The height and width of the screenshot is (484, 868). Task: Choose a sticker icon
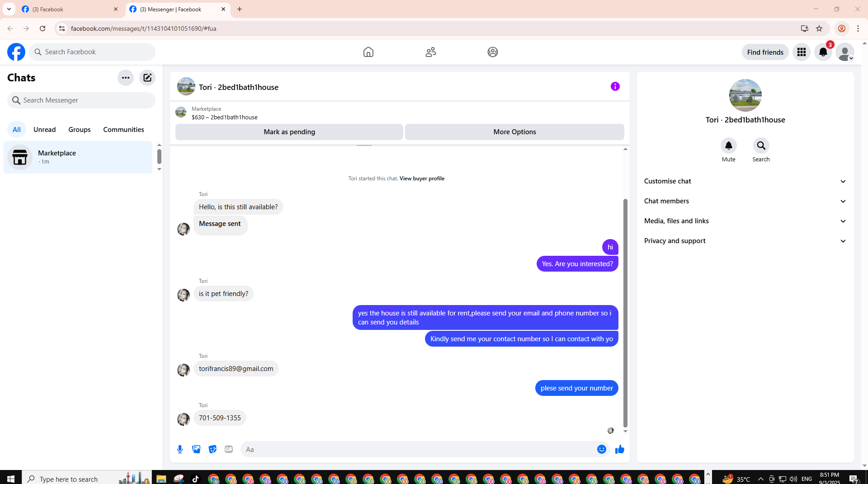pyautogui.click(x=212, y=449)
